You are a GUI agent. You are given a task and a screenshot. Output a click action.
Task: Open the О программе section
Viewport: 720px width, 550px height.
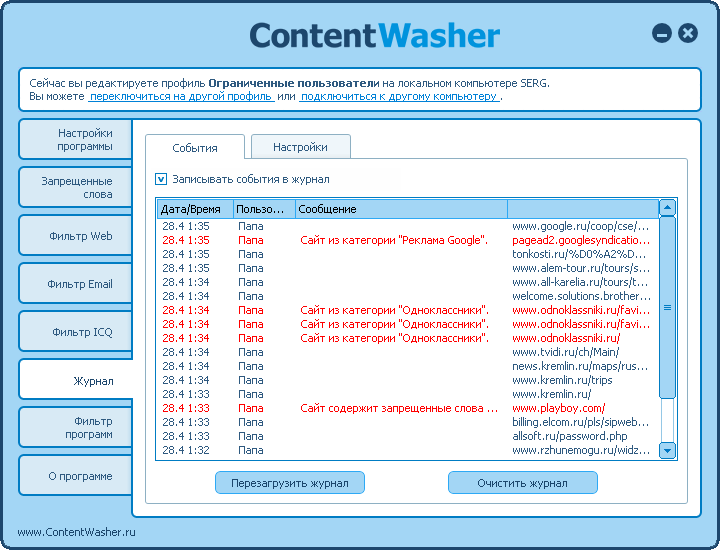(75, 476)
